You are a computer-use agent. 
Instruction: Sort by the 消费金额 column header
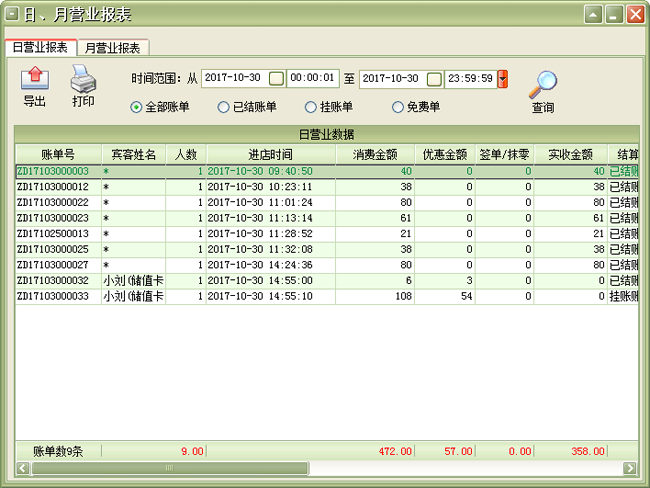pyautogui.click(x=375, y=155)
